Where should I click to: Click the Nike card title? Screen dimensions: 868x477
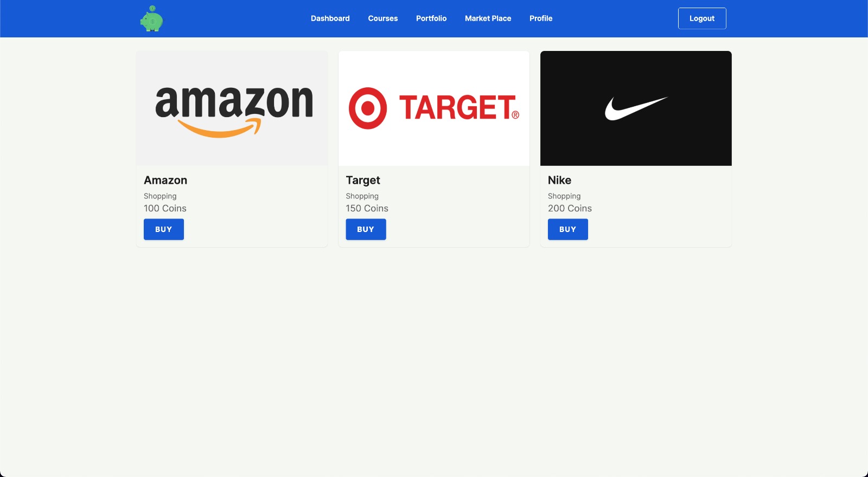(559, 180)
